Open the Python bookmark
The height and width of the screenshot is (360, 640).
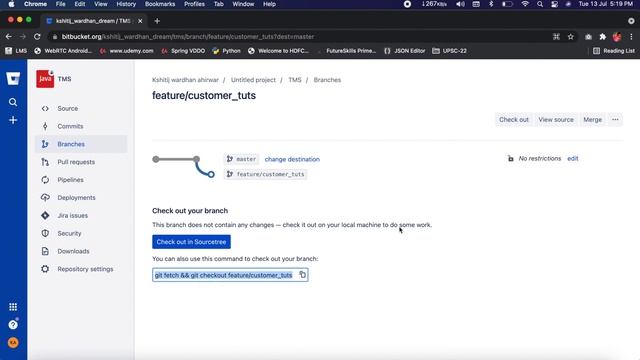coord(227,51)
